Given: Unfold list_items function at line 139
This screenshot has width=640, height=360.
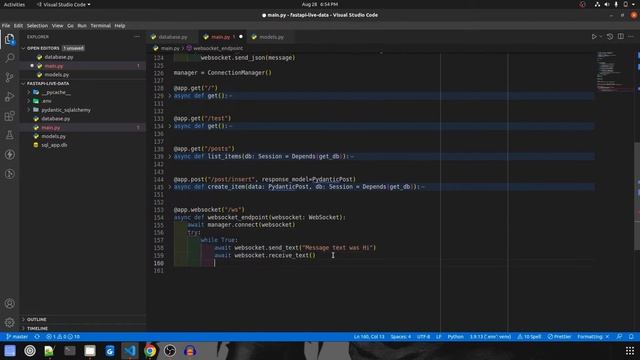Looking at the screenshot, I should point(170,156).
